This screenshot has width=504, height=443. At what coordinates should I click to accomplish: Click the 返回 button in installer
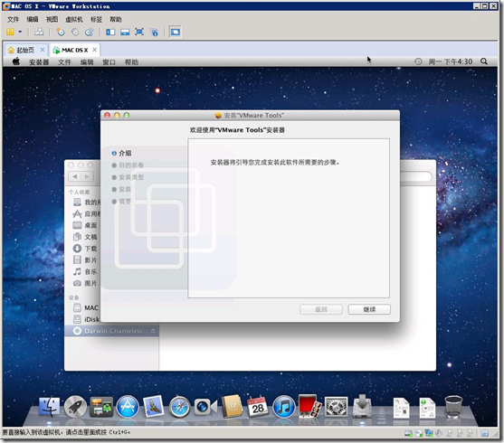(321, 309)
